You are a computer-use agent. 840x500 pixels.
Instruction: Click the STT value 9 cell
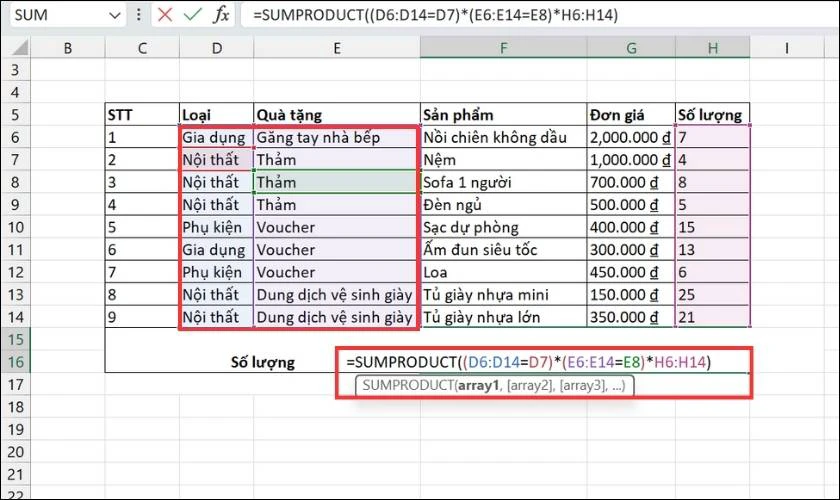point(142,317)
